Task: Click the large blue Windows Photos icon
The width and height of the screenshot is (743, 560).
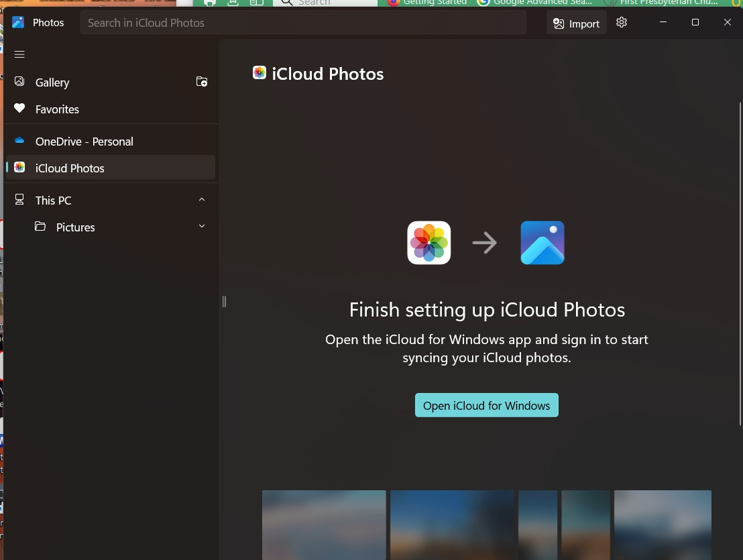Action: (x=542, y=243)
